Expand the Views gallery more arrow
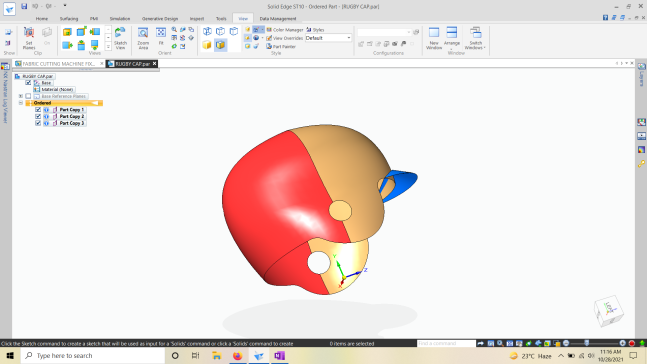 click(108, 47)
